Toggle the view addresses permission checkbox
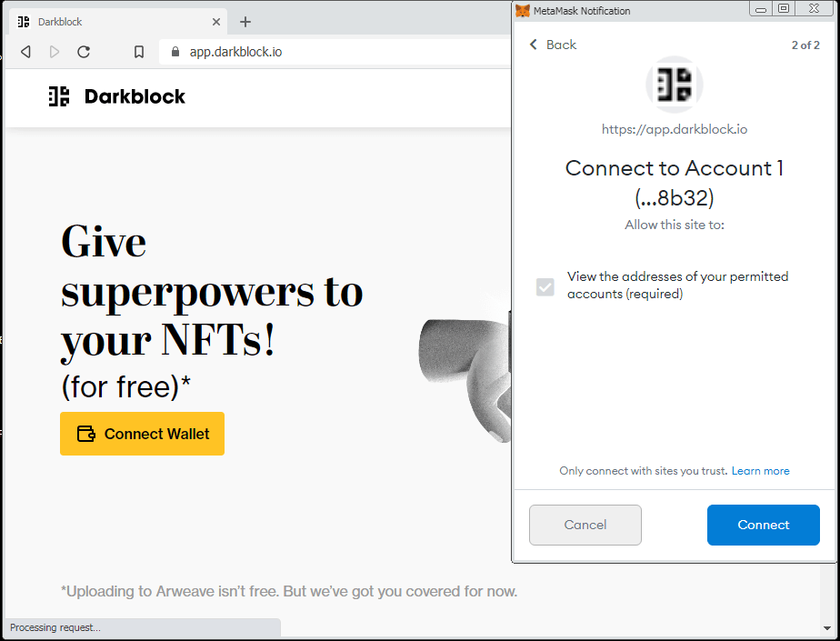 (545, 286)
